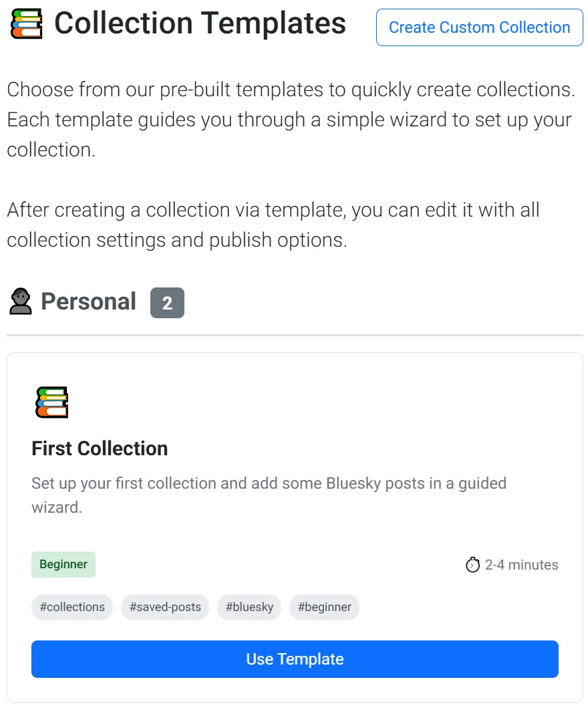Click the green Beginner difficulty badge
588x720 pixels.
coord(63,564)
